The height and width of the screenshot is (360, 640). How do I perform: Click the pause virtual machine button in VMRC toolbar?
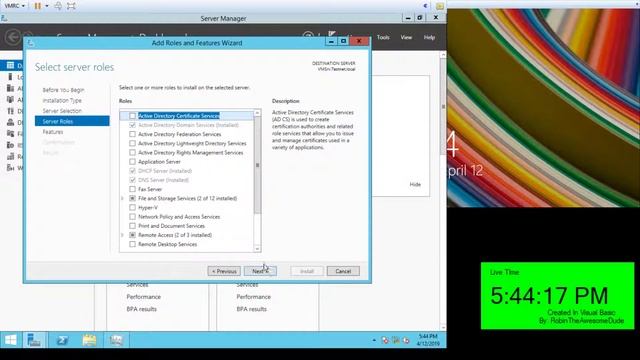click(x=38, y=6)
